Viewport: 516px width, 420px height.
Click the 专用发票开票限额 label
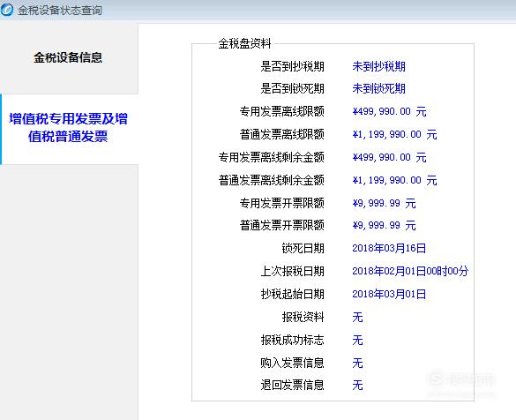pos(281,203)
